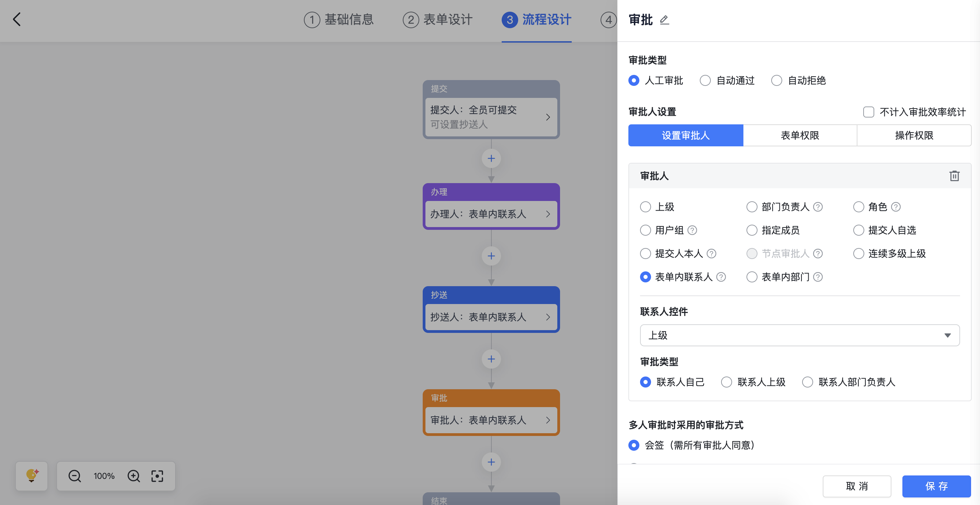
Task: Open help icon next to 角色
Action: coord(896,207)
